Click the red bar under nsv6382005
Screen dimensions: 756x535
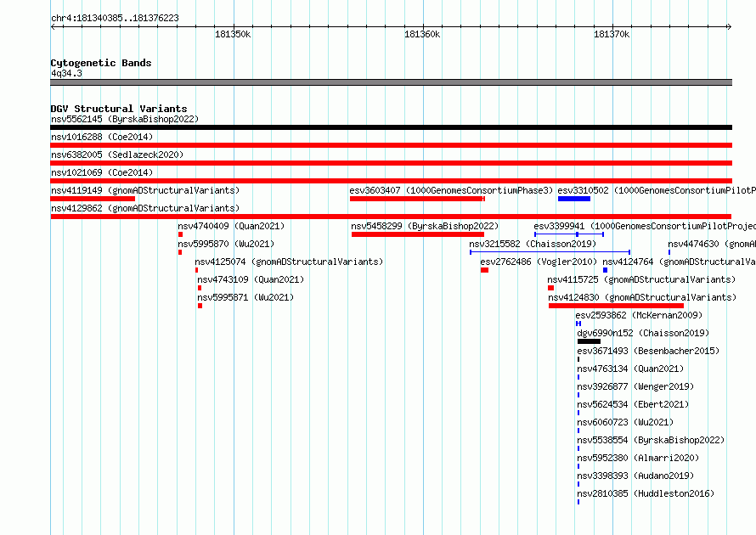(x=391, y=163)
